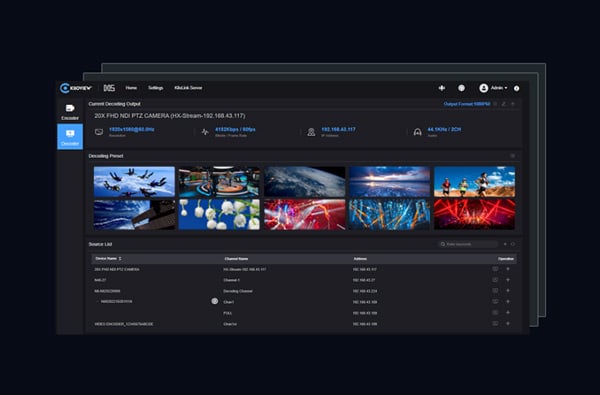600x395 pixels.
Task: Select the red abstract lights preset thumbnail
Action: (x=305, y=214)
